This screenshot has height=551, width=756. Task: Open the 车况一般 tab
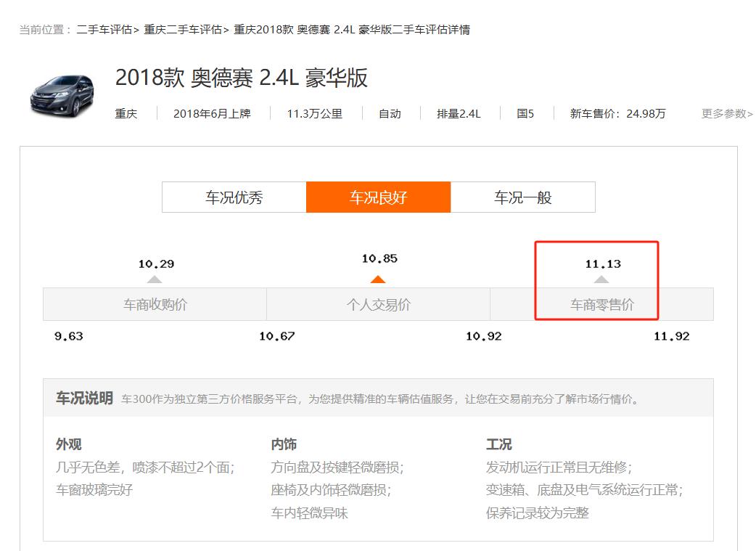[x=522, y=197]
